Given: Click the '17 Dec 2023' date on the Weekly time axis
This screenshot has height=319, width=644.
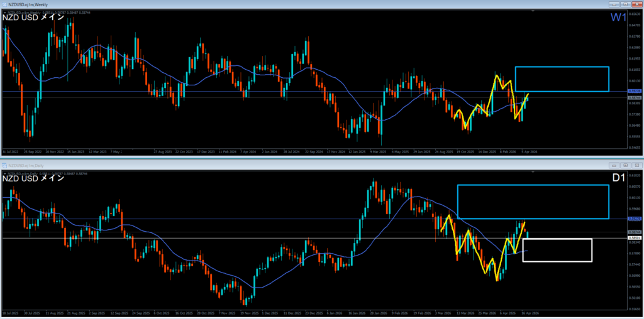Looking at the screenshot, I should (206, 151).
